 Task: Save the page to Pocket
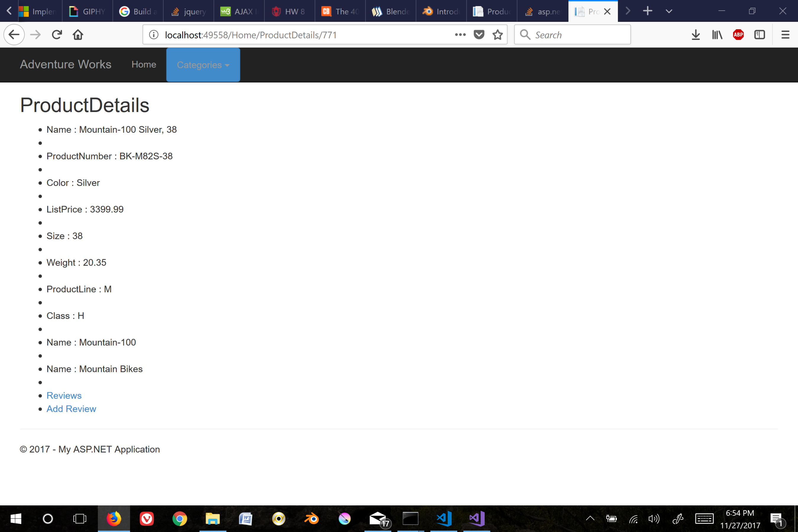pos(479,34)
